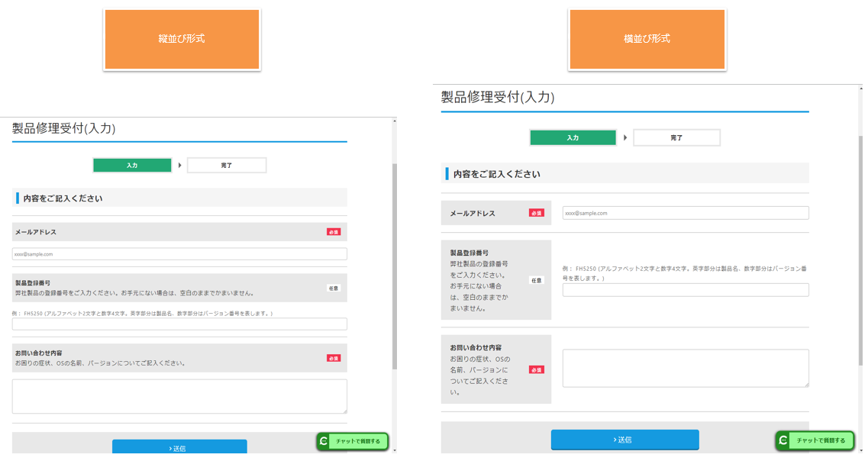
Task: Click the red 必須 badge beside メールアドレス in the left form
Action: coord(334,232)
